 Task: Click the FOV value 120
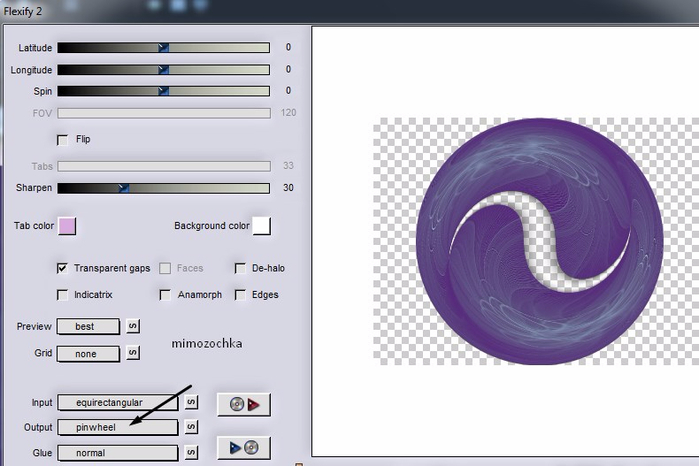click(x=288, y=112)
